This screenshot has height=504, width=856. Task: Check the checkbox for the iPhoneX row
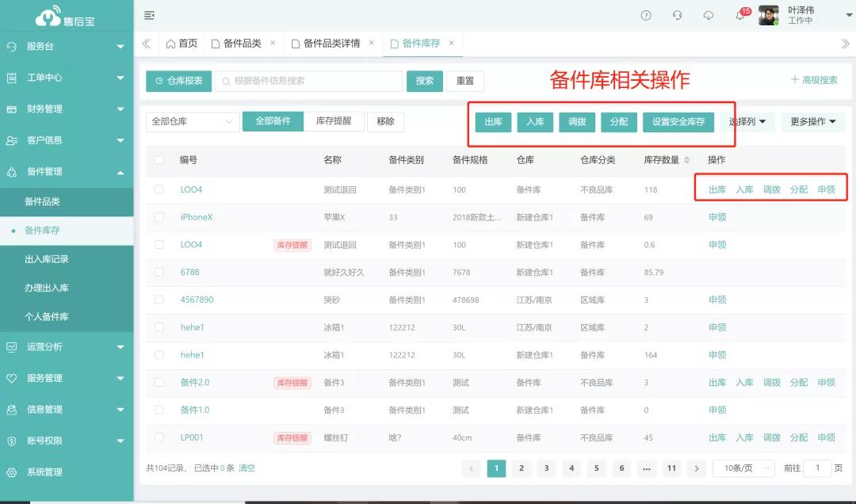coord(159,217)
